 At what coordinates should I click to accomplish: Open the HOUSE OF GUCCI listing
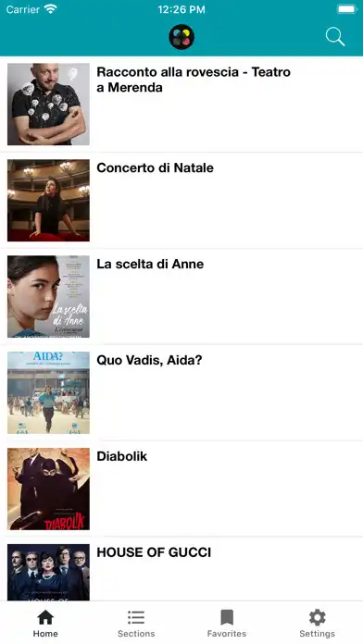(154, 552)
